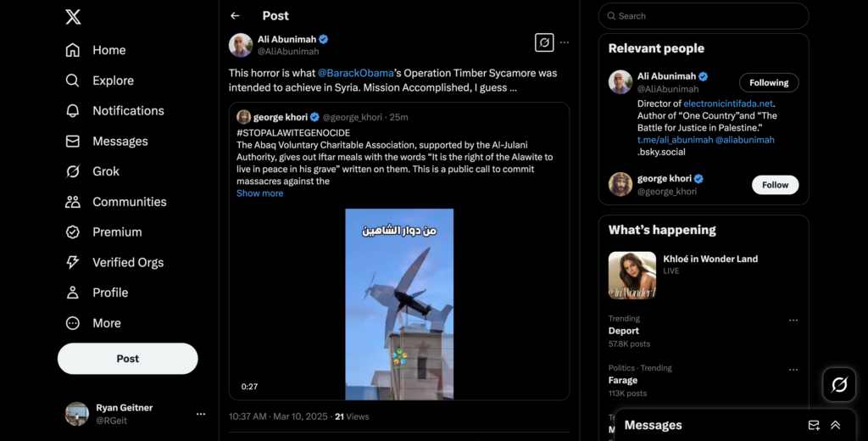Open more options for Deport trend
This screenshot has height=441, width=868.
click(793, 321)
